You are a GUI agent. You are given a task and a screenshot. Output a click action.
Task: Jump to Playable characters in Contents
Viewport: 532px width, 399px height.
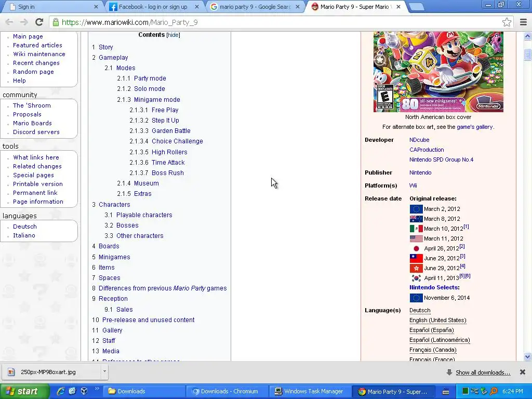(x=144, y=215)
